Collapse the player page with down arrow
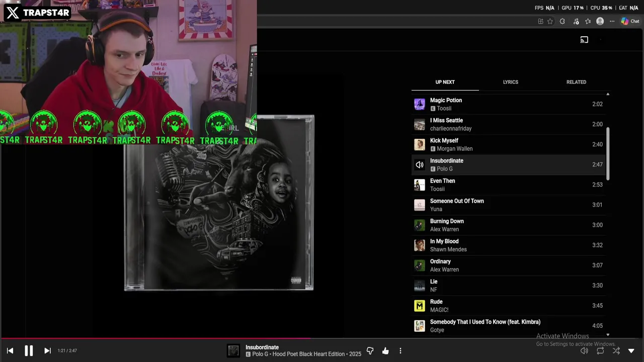The image size is (644, 362). click(631, 351)
